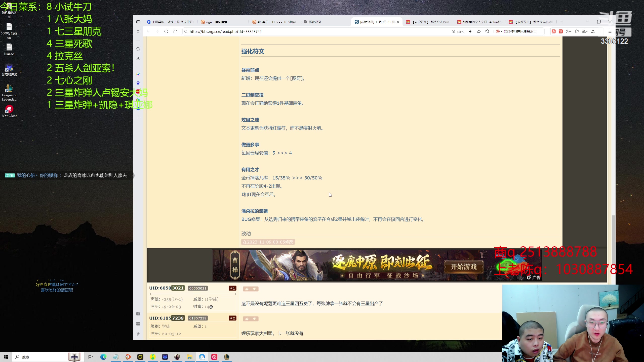Click the #2 floor number badge

232,318
